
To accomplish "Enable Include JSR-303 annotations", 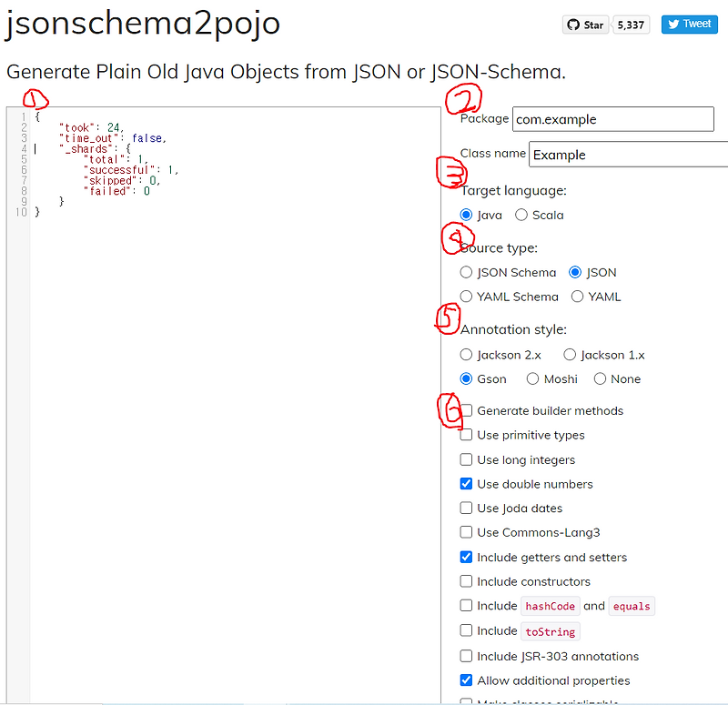I will coord(466,656).
